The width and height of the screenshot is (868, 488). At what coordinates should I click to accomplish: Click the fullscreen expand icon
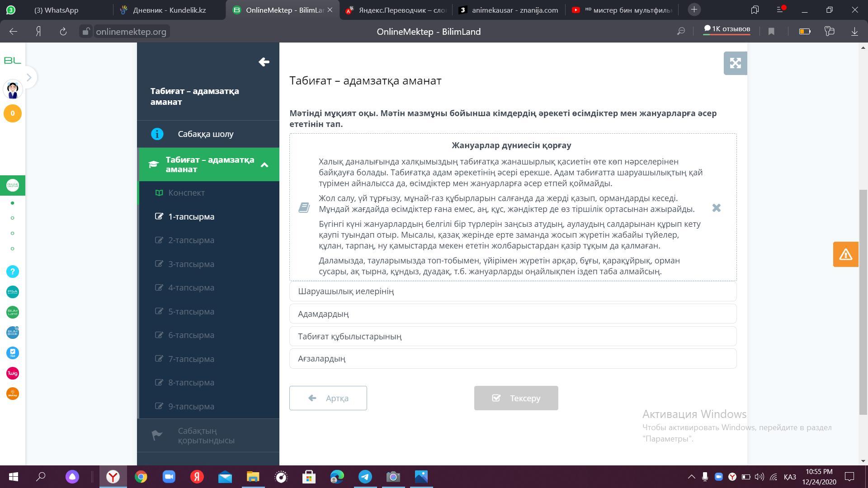pyautogui.click(x=735, y=63)
